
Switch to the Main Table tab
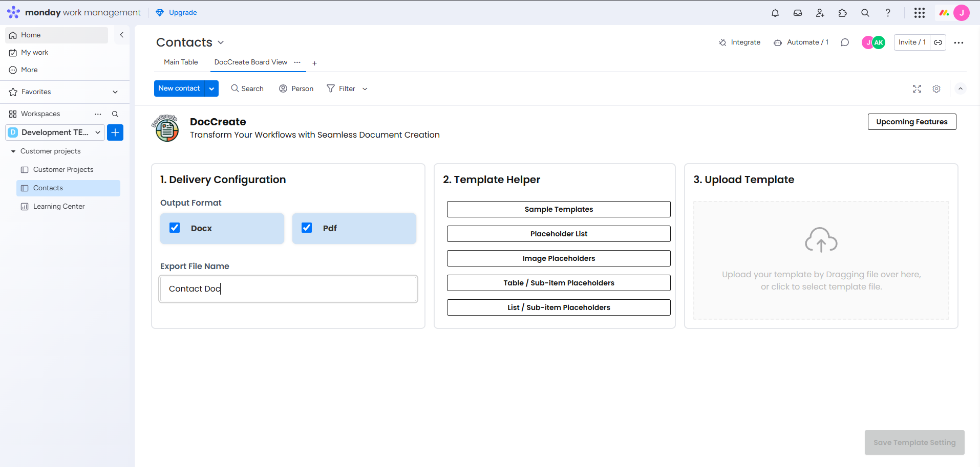(181, 62)
